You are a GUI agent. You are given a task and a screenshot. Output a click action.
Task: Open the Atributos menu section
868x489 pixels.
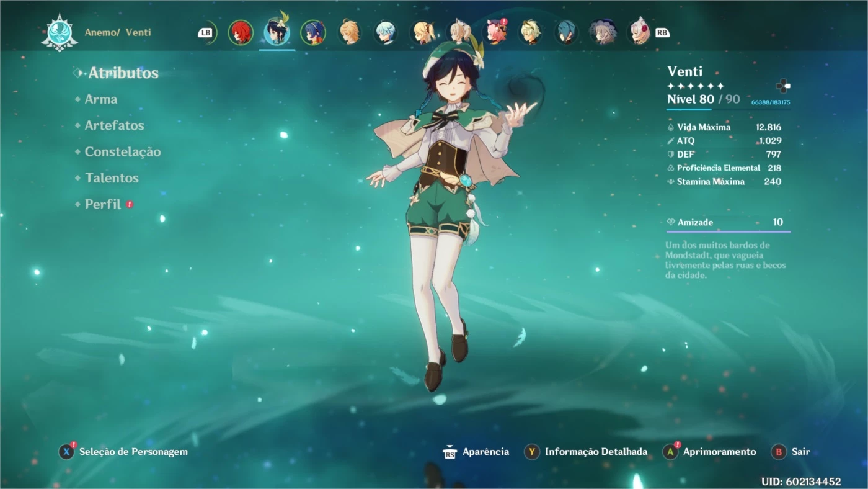[123, 73]
